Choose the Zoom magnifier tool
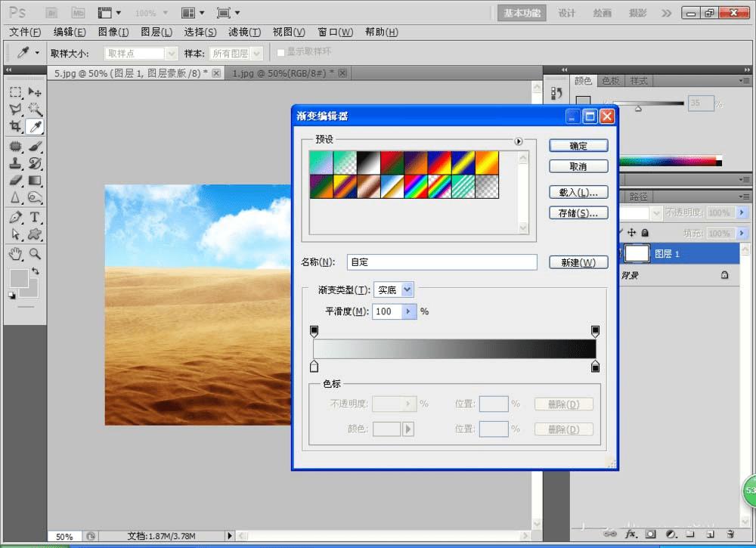The height and width of the screenshot is (548, 756). (x=35, y=253)
